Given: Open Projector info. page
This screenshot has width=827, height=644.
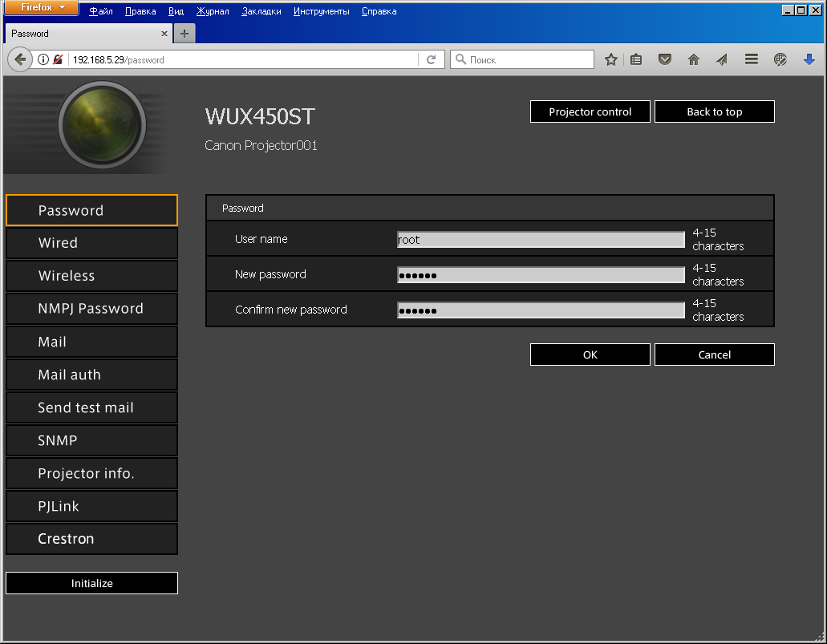Looking at the screenshot, I should pos(91,473).
